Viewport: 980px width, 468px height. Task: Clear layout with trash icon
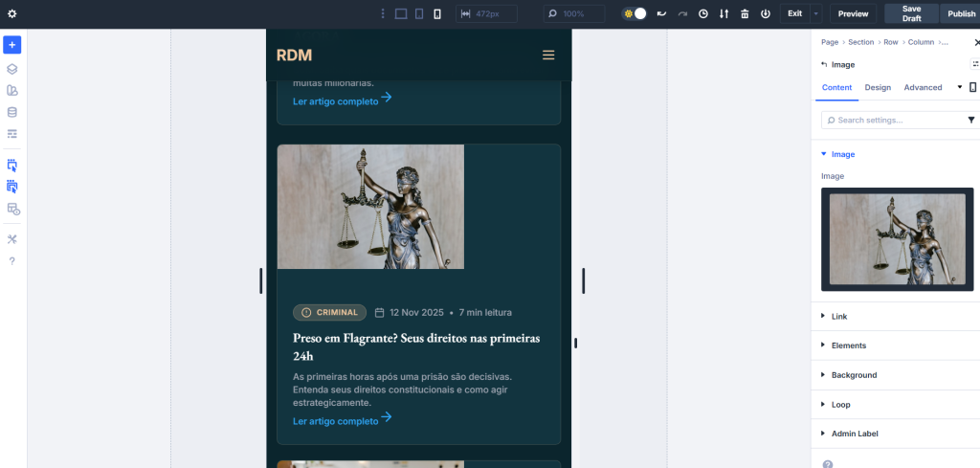point(745,13)
